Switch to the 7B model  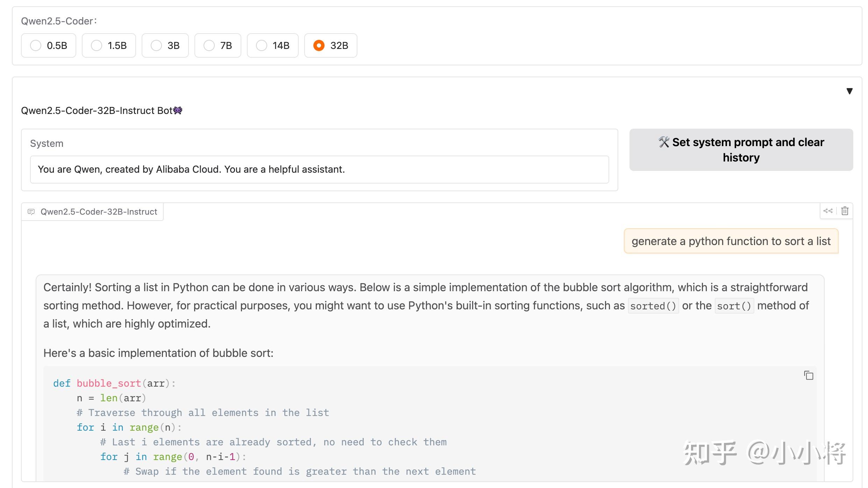coord(218,45)
